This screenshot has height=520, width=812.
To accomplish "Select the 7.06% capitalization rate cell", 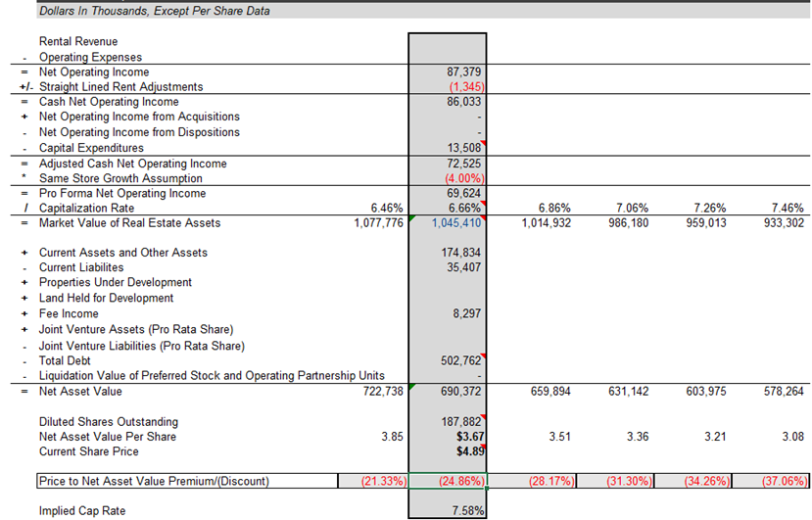I will (632, 209).
